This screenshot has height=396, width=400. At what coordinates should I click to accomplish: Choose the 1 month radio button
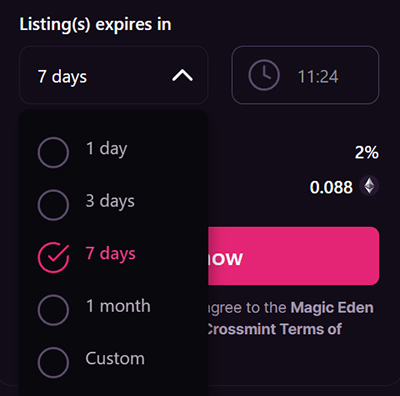pos(53,310)
